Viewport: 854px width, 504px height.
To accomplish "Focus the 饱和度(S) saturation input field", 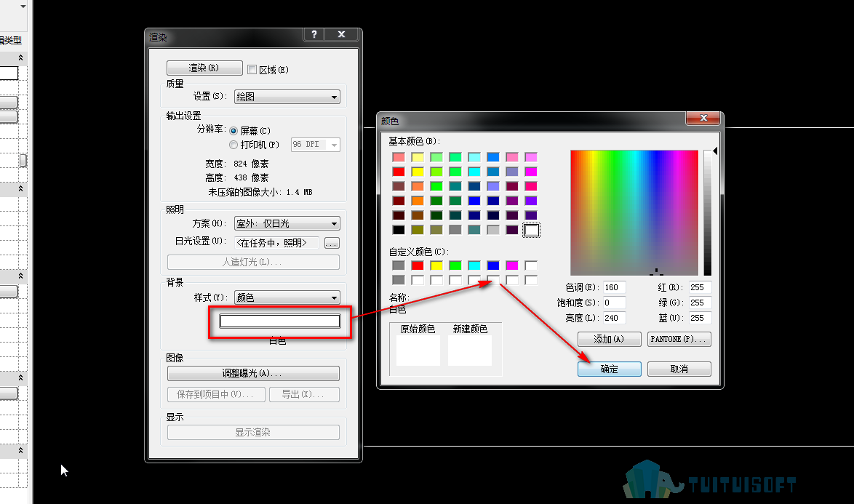I will [615, 303].
